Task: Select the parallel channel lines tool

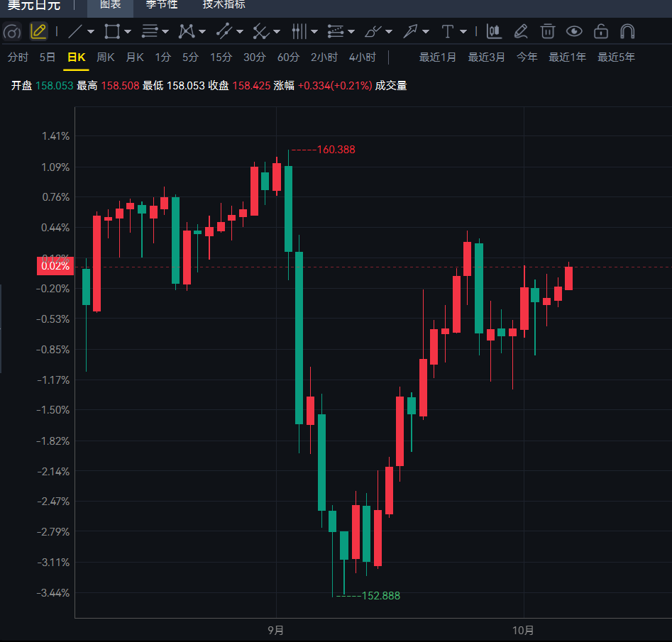Action: point(150,32)
